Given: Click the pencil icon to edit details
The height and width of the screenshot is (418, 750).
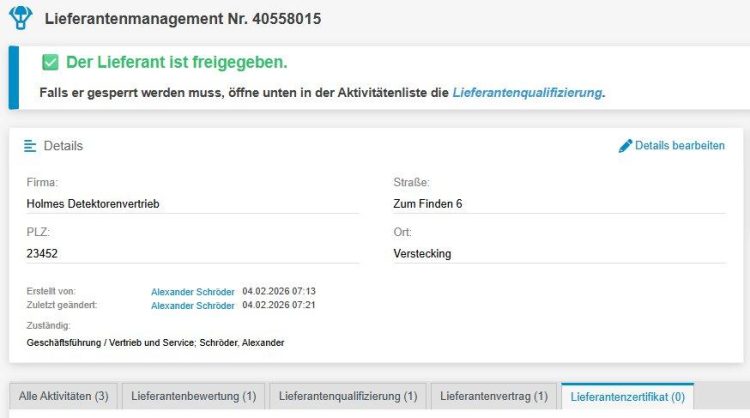Looking at the screenshot, I should tap(626, 146).
